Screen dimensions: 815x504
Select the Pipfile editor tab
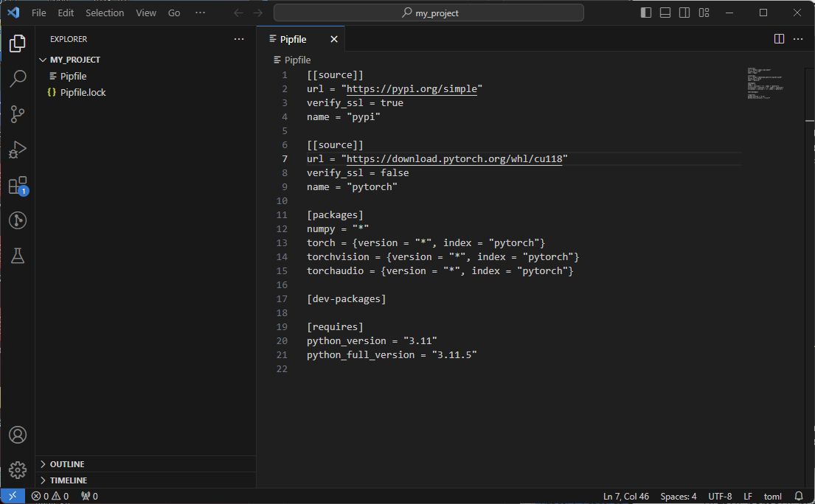tap(301, 39)
